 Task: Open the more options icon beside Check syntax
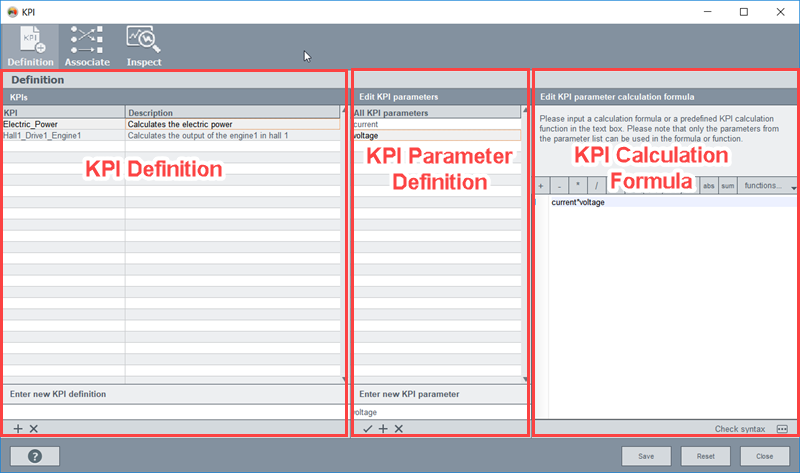(x=782, y=429)
